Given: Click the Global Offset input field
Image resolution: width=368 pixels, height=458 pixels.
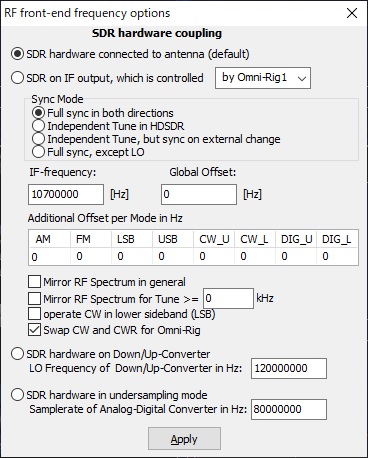Looking at the screenshot, I should coord(199,194).
